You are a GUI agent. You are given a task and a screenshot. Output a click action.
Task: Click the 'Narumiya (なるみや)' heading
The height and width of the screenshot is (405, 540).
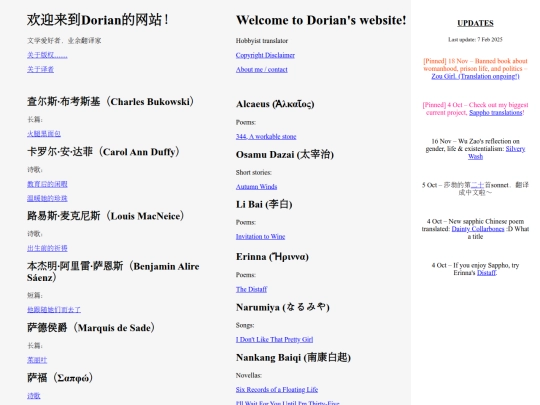coord(283,307)
